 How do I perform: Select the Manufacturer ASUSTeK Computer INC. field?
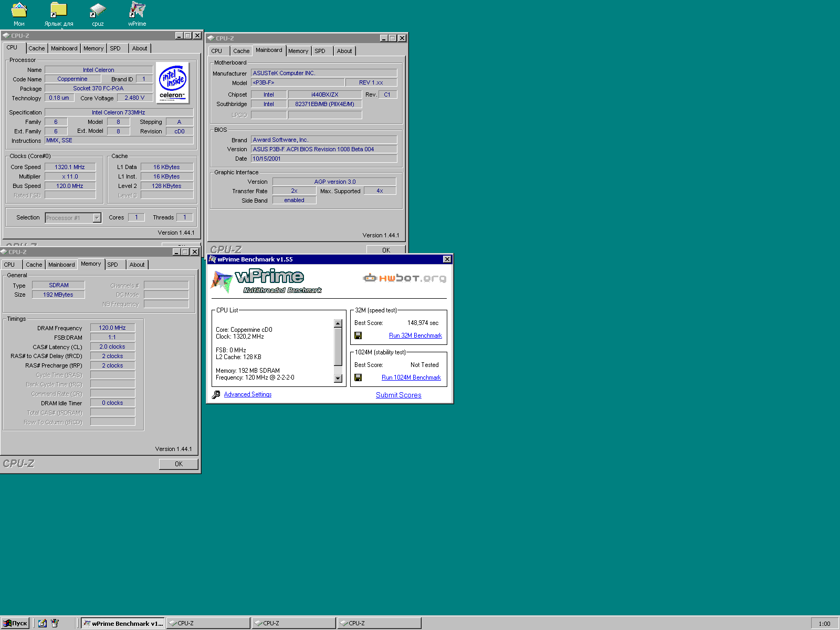coord(324,73)
